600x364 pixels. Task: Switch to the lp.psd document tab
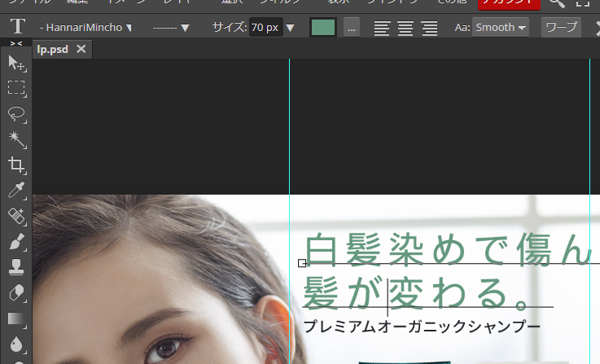[52, 49]
